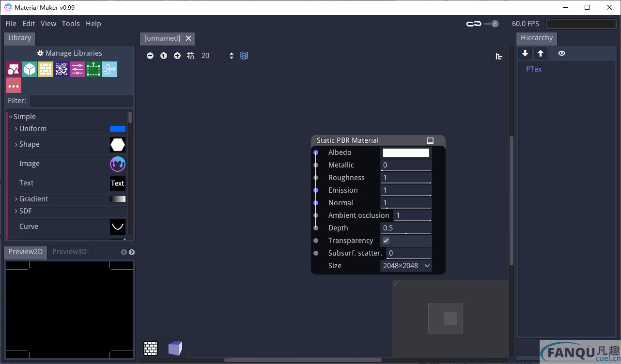Viewport: 621px width, 364px height.
Task: Click the Metallic value slider
Action: [x=406, y=165]
